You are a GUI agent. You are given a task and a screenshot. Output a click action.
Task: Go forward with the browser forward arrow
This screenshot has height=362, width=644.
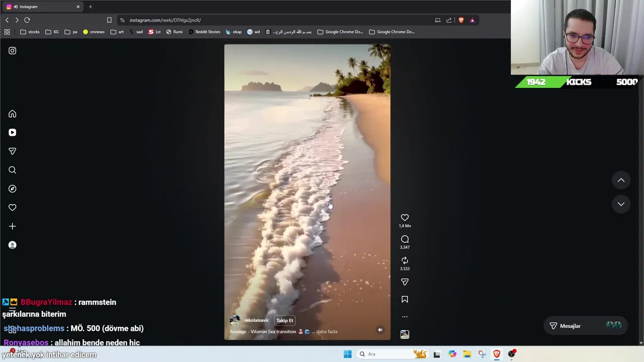coord(17,20)
